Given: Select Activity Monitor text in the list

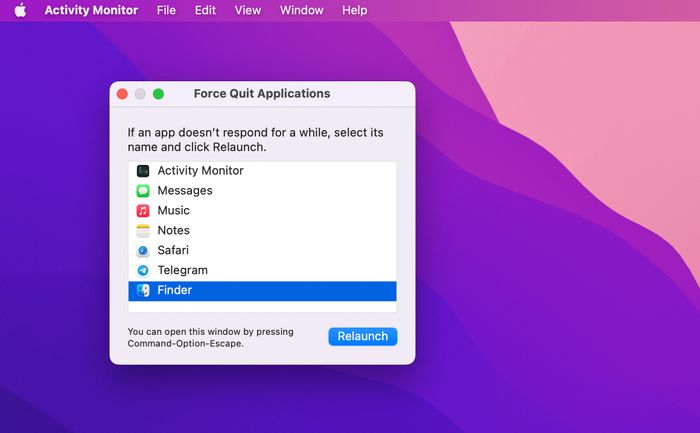Looking at the screenshot, I should point(200,171).
